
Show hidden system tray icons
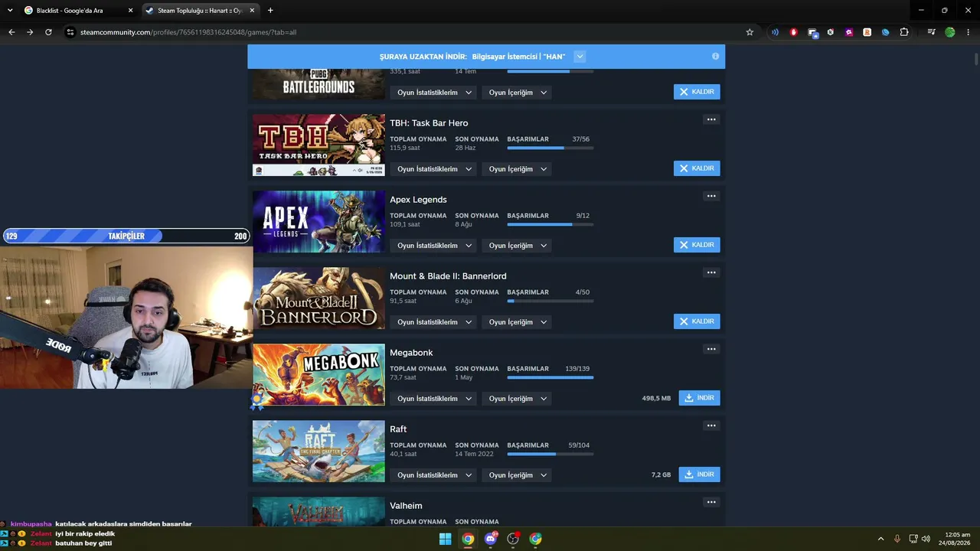[x=880, y=539]
